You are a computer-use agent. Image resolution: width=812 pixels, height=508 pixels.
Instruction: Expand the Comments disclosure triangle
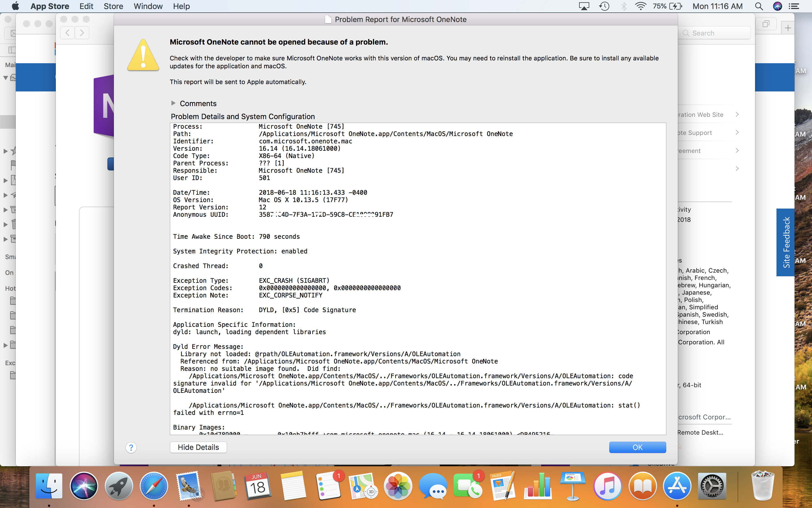click(x=173, y=103)
